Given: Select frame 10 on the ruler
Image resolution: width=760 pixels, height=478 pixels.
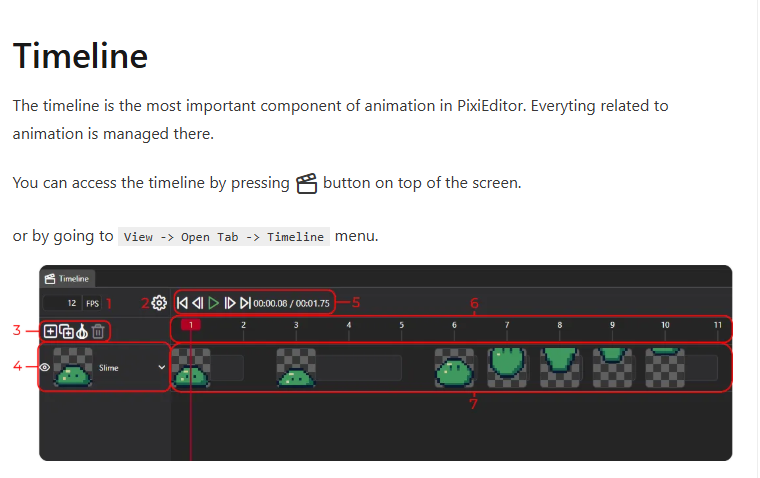Looking at the screenshot, I should coord(665,325).
